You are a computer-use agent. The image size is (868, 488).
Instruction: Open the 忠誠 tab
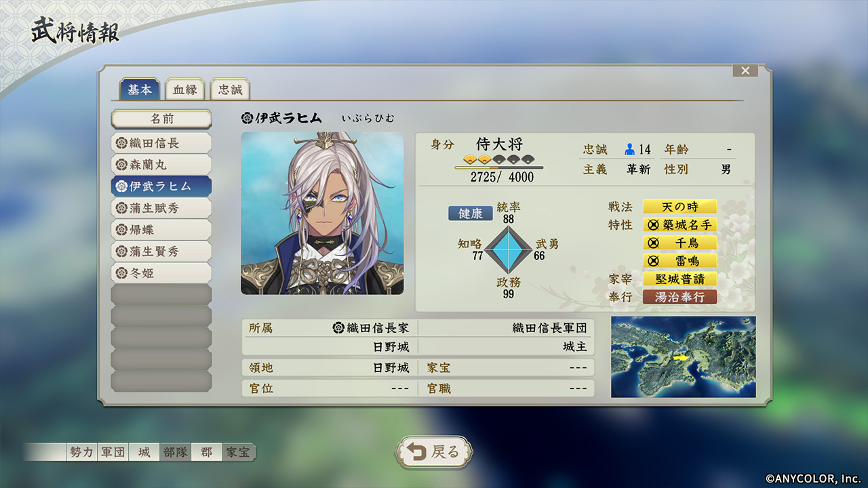point(230,89)
